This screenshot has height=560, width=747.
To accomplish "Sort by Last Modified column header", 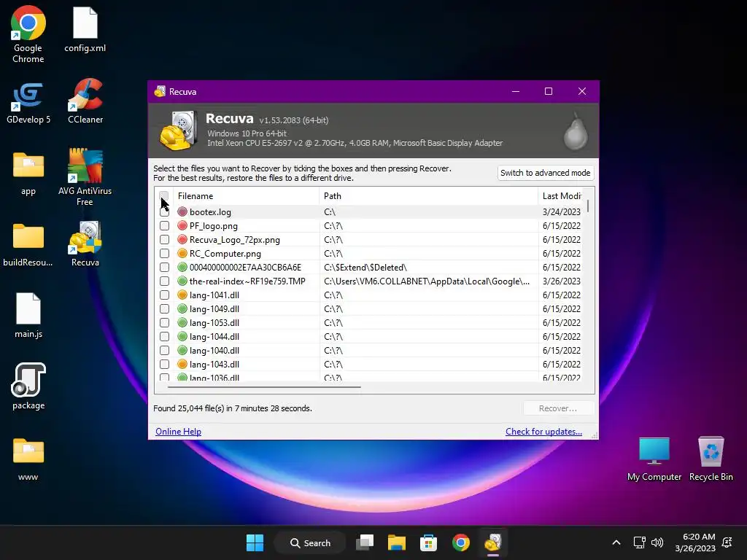I will 561,195.
